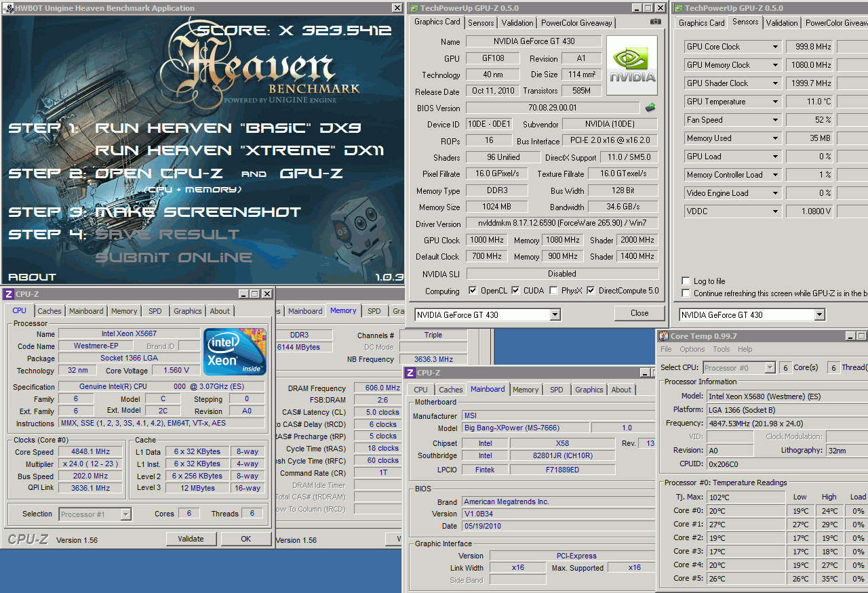Open About tab in CPU-Z Mainboard window
Viewport: 868px width, 593px height.
click(621, 390)
